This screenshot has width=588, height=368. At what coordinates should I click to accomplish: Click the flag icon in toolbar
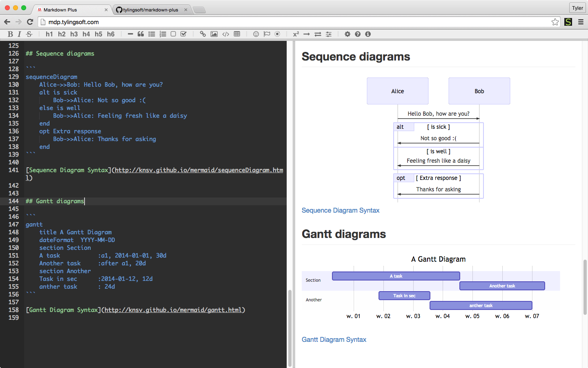pos(267,34)
